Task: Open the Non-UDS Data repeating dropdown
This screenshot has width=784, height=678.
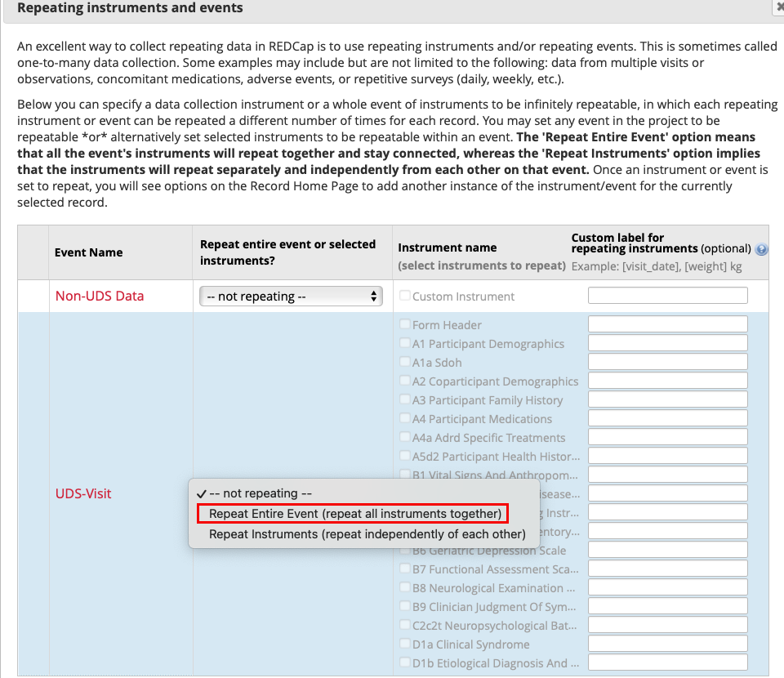Action: point(291,296)
